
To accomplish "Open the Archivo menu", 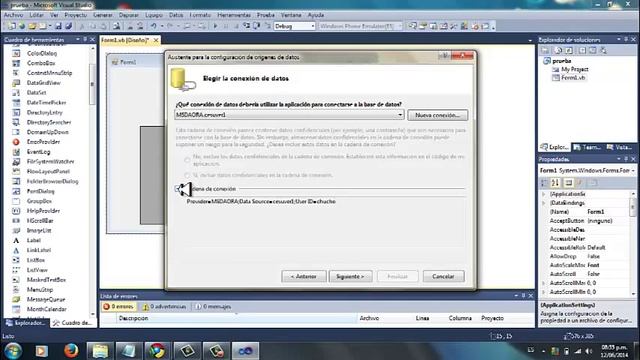I will coord(13,15).
